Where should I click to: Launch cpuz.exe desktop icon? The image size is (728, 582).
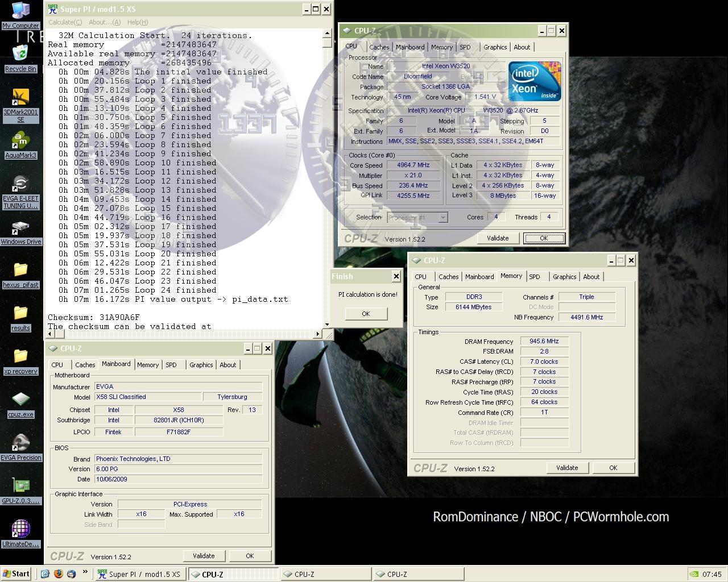point(20,405)
